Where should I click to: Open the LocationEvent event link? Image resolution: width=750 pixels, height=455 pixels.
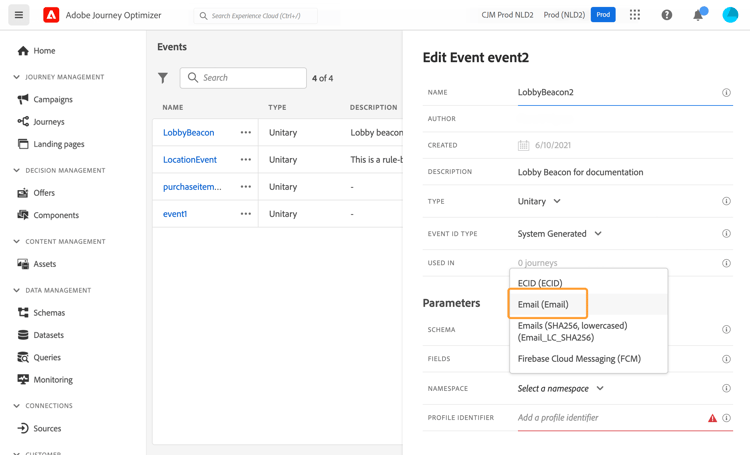pyautogui.click(x=190, y=160)
